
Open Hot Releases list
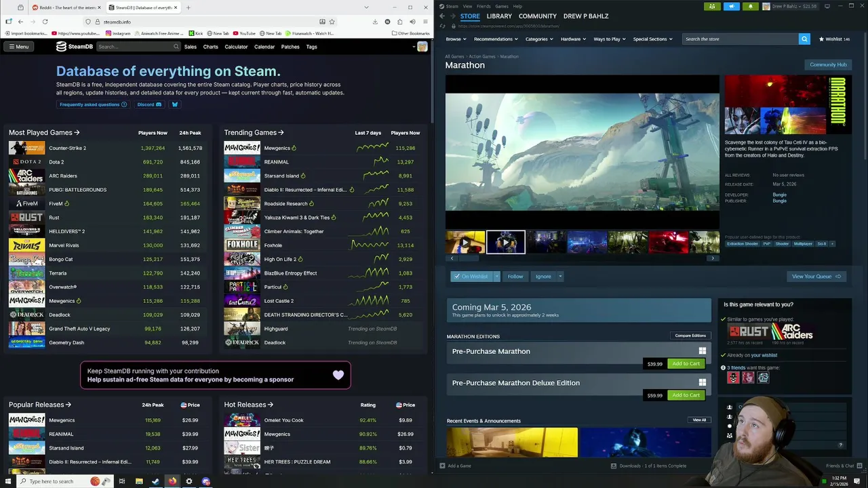click(x=249, y=405)
